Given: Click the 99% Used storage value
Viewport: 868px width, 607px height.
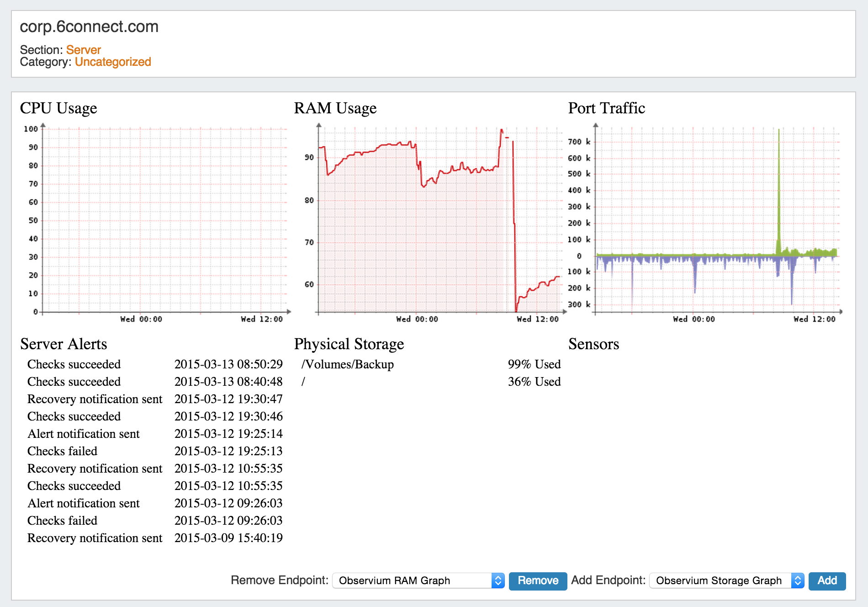Looking at the screenshot, I should coord(534,364).
